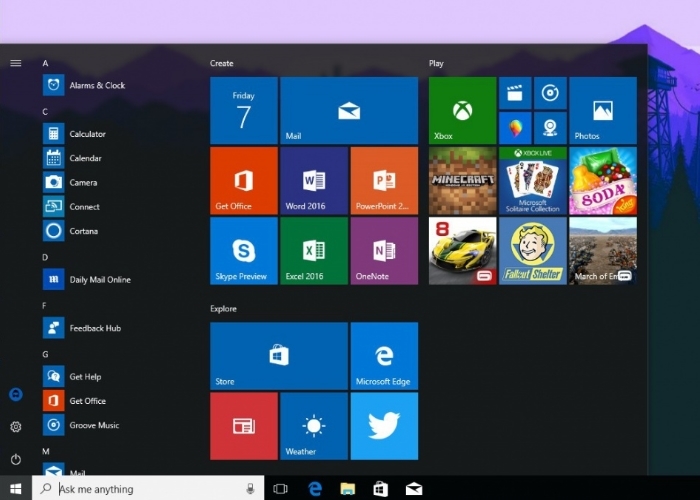Open the Camera app entry
This screenshot has width=700, height=500.
pyautogui.click(x=70, y=182)
